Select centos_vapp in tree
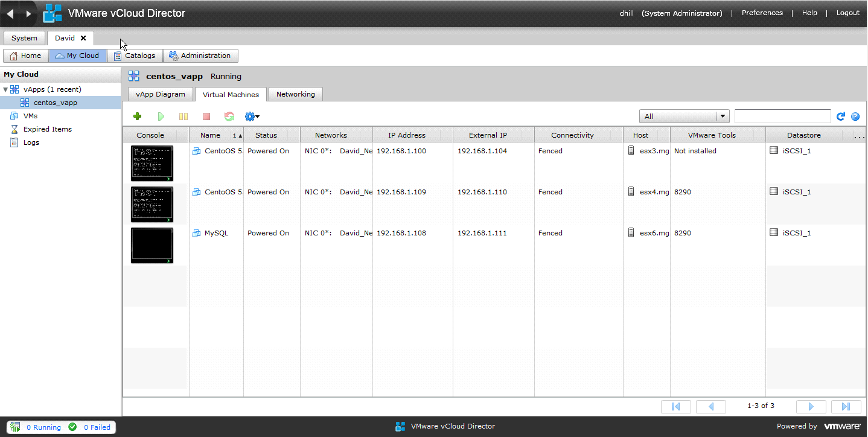Image resolution: width=868 pixels, height=437 pixels. point(56,103)
